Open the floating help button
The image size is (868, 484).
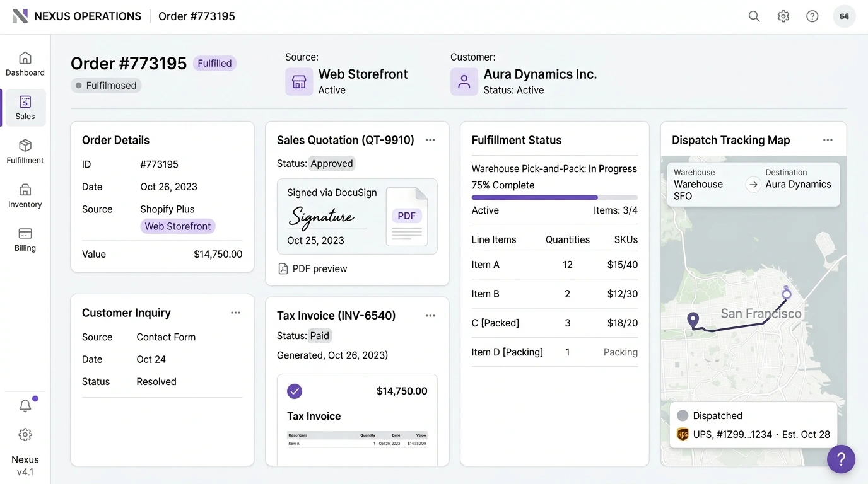point(841,459)
